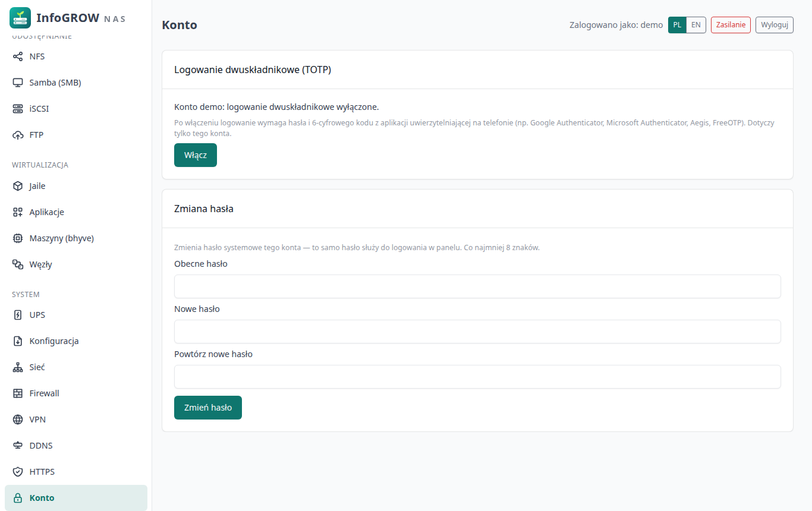The width and height of the screenshot is (812, 511).
Task: Click the DDNS icon in sidebar
Action: point(18,446)
